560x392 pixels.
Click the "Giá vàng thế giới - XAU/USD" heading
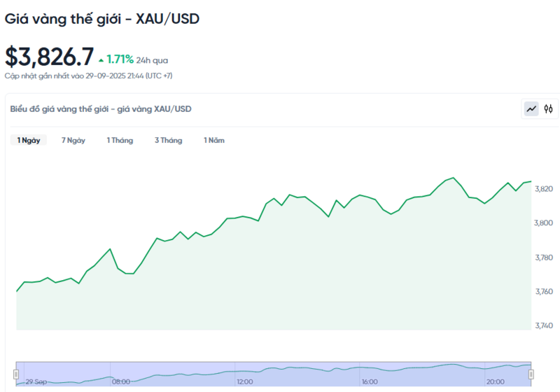click(x=102, y=19)
